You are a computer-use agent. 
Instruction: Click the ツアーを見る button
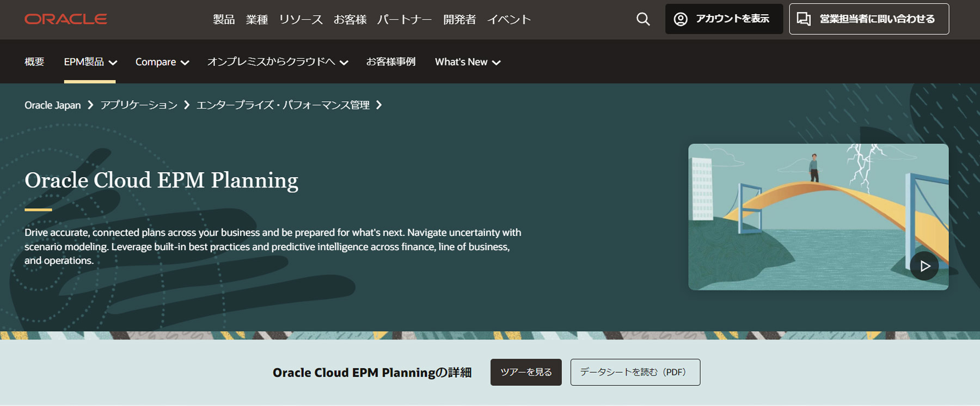(526, 372)
